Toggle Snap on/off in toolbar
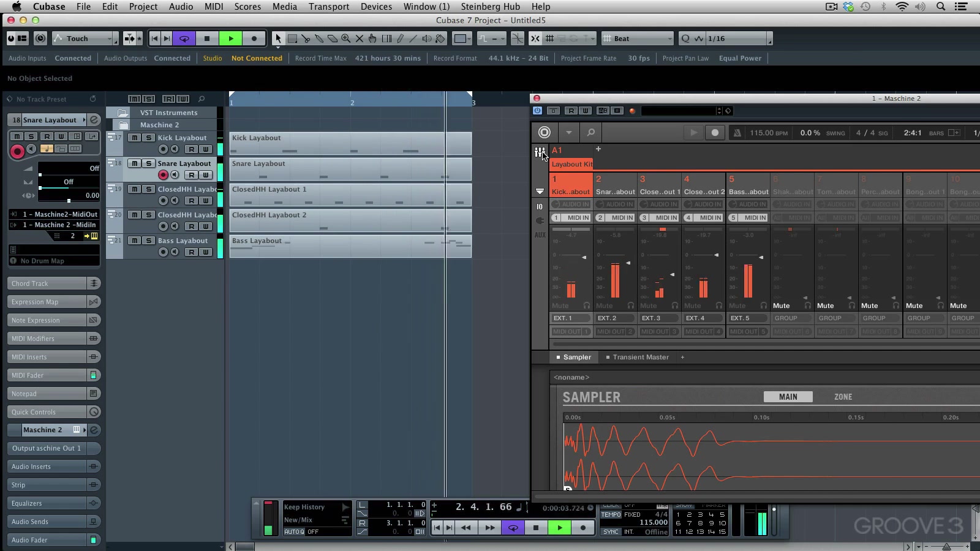The image size is (980, 551). pos(535,39)
